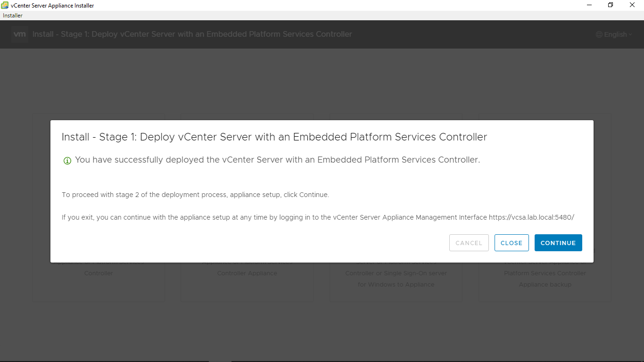Click the VMware "vm" logo in the header
This screenshot has width=644, height=362.
[20, 34]
